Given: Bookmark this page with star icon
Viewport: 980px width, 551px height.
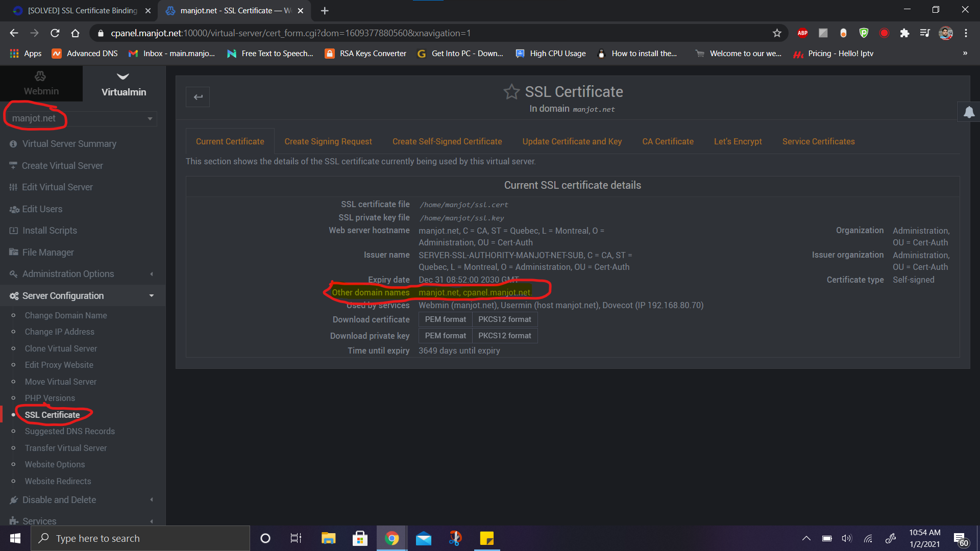Looking at the screenshot, I should pos(777,33).
